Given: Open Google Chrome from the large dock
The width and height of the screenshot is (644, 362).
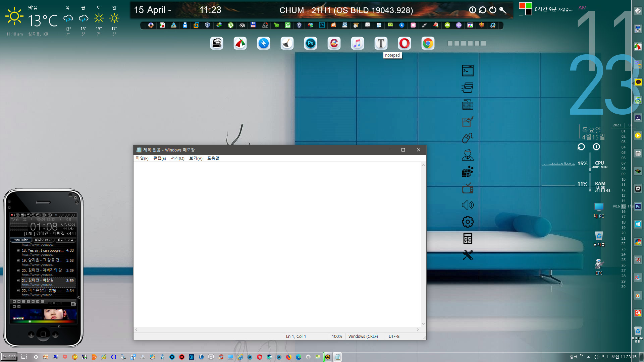Looking at the screenshot, I should click(x=428, y=43).
